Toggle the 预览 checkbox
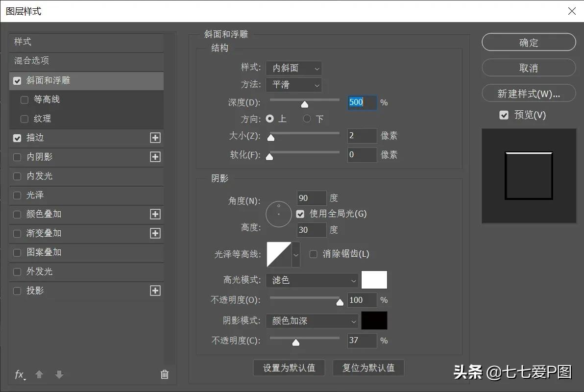This screenshot has height=392, width=584. click(x=504, y=115)
